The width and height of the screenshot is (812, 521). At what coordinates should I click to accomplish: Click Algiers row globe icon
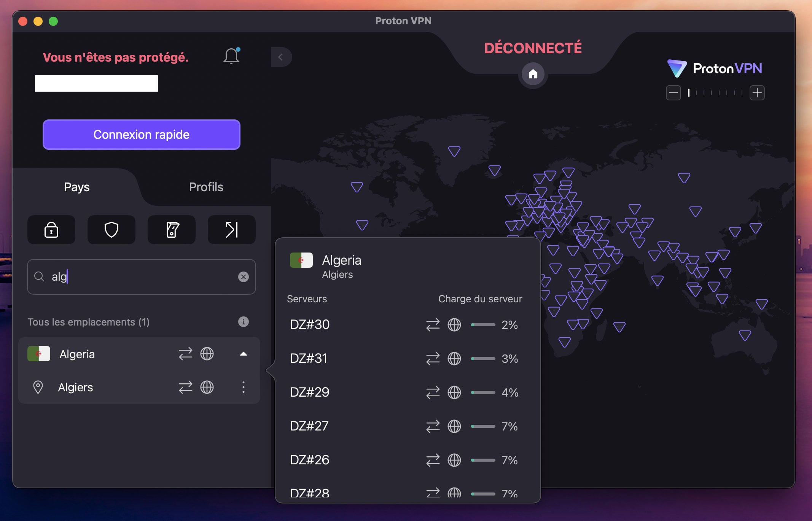tap(207, 387)
